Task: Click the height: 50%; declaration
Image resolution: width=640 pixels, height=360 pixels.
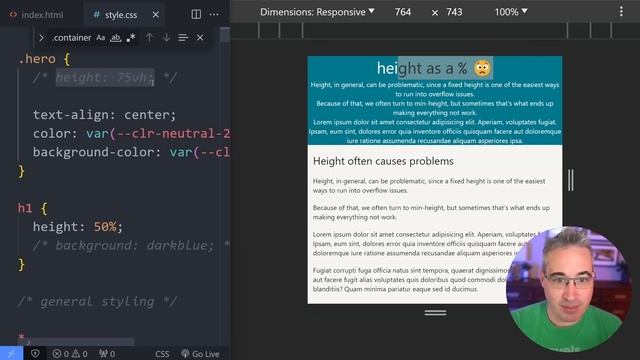Action: 78,227
